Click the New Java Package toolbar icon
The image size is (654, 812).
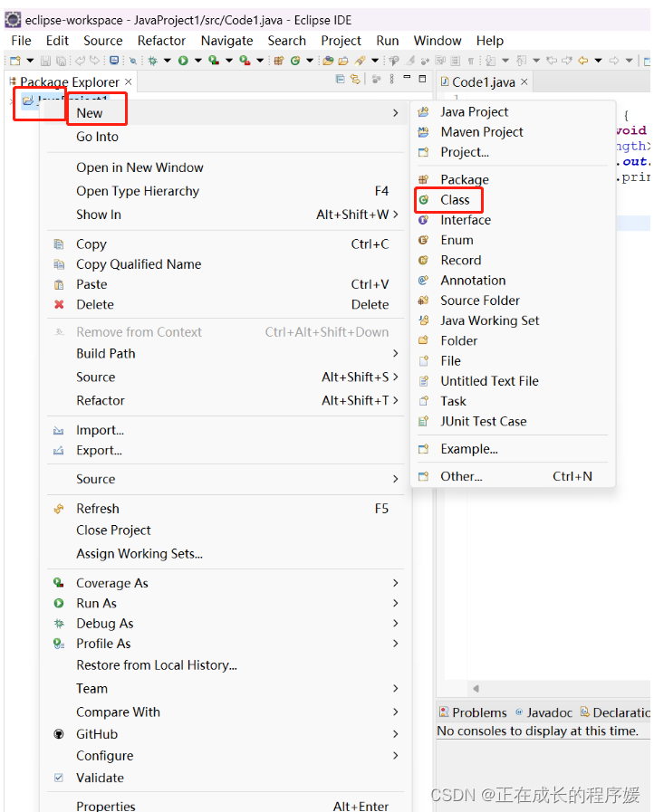279,61
